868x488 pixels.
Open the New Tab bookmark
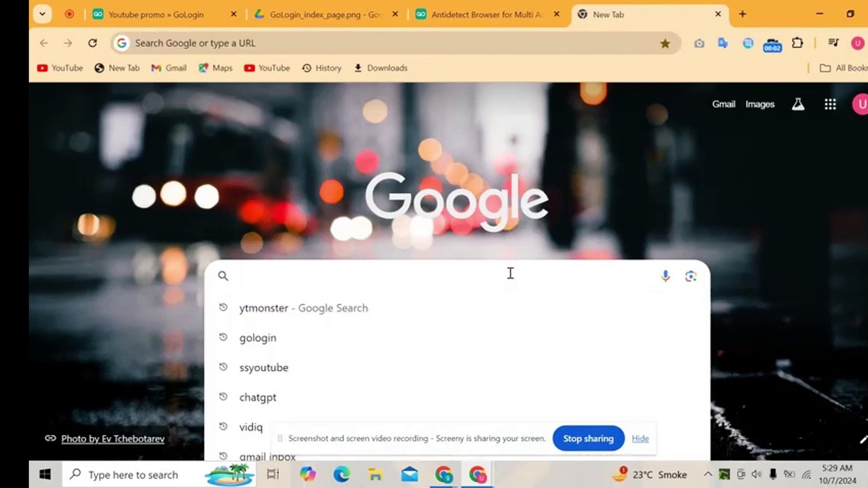[117, 68]
